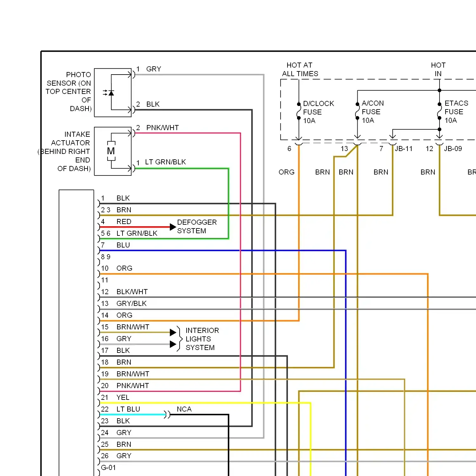Click the 'DEFOGGER SYSTEM' label
This screenshot has height=476, width=476.
click(197, 227)
